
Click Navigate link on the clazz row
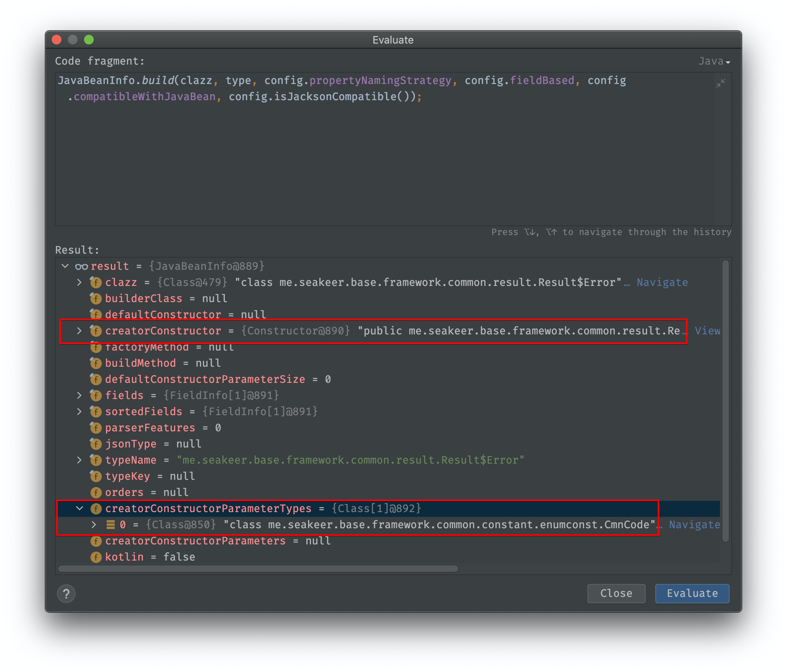coord(662,282)
